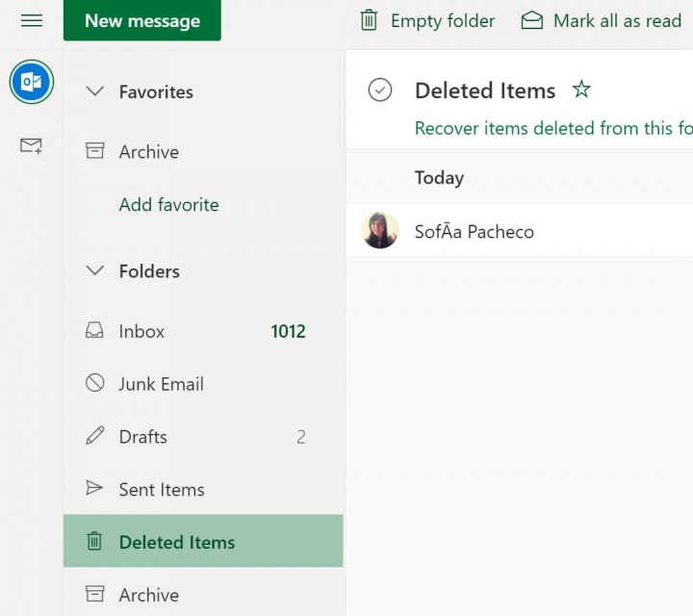Screen dimensions: 693x616
Task: Click the Mark all as read envelope icon
Action: coord(531,20)
